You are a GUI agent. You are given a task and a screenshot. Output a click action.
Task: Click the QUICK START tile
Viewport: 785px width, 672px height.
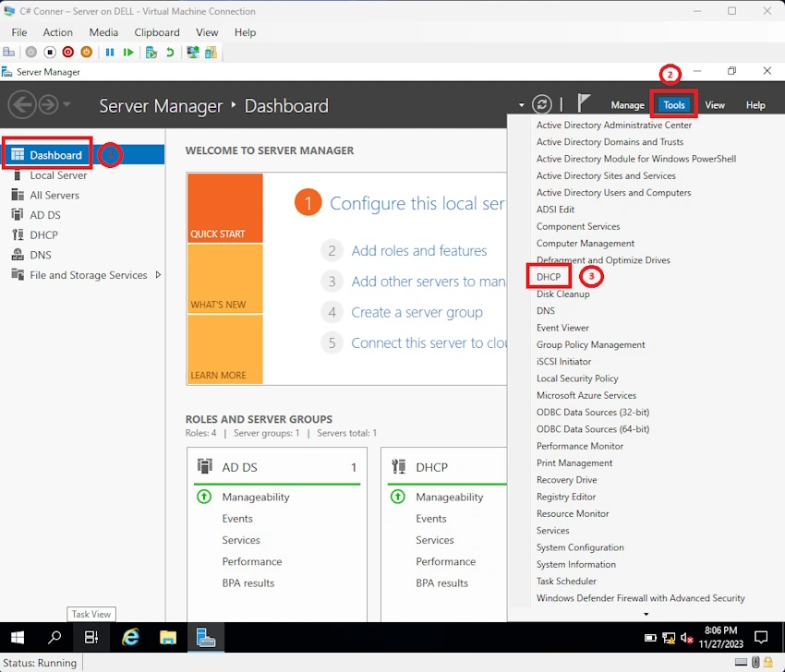(224, 209)
